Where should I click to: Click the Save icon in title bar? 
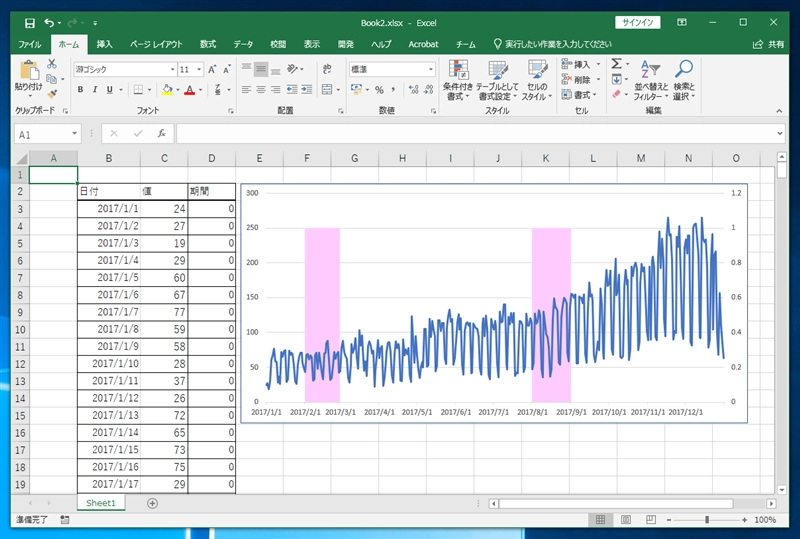click(x=30, y=23)
